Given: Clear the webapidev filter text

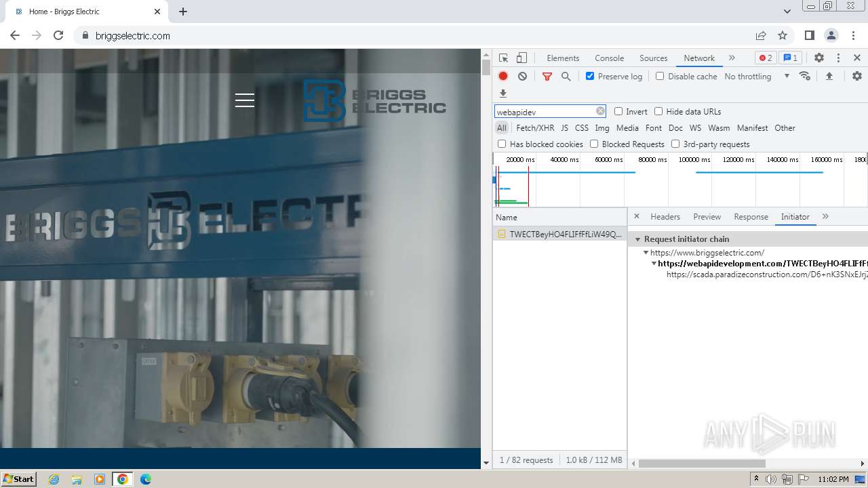Looking at the screenshot, I should click(x=600, y=111).
